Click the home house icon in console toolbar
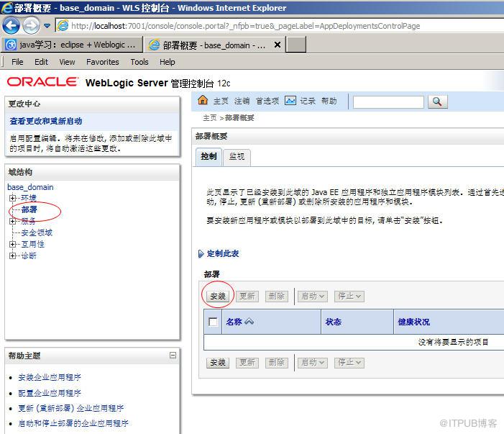Screen dimensions: 504x434 (203, 100)
